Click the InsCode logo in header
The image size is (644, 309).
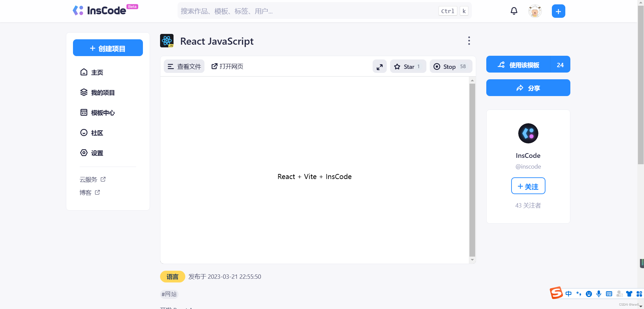tap(99, 10)
